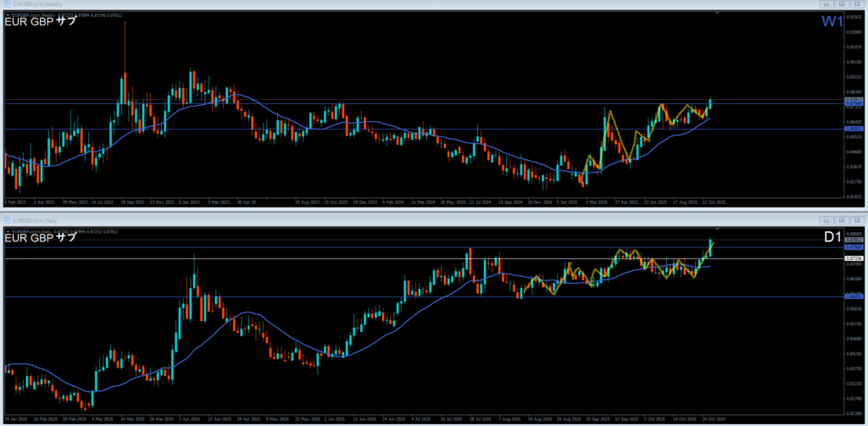Screen dimensions: 868x426
Task: Minimize the Weekly chart window
Action: [826, 4]
